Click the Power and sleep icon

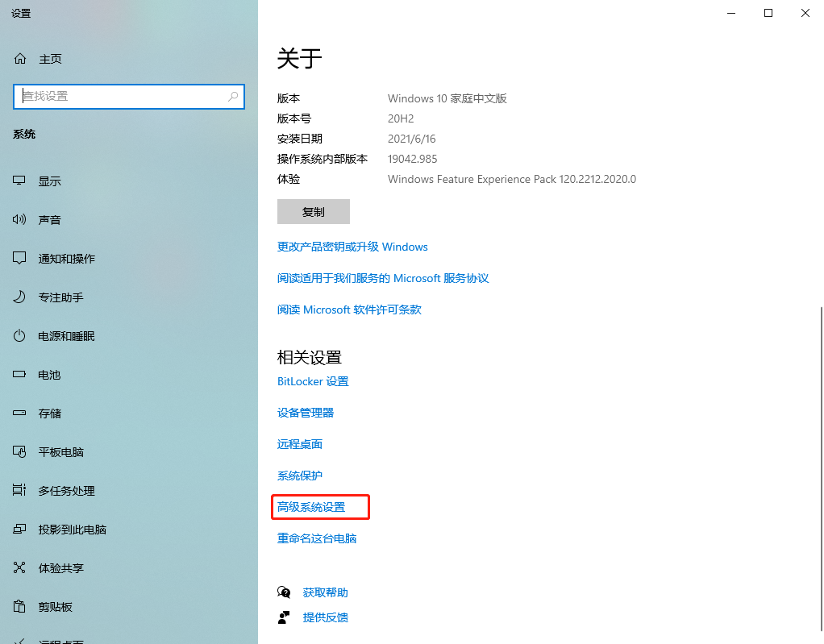19,335
